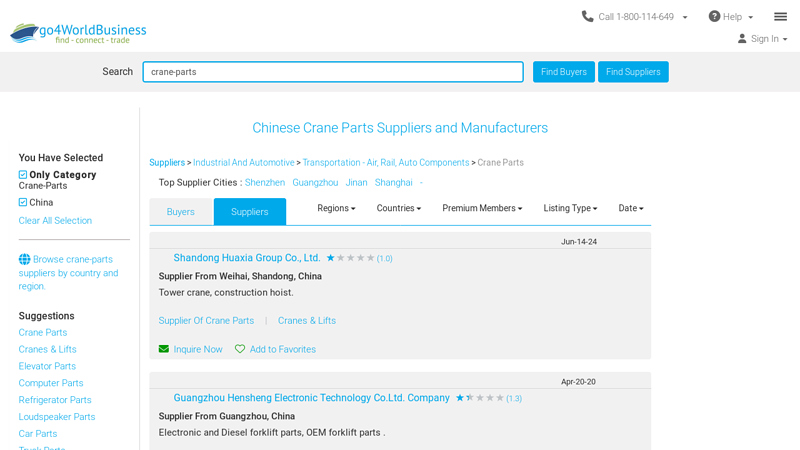Screen dimensions: 800x450
Task: Click 'Supplier From Weihai, Shandong, China' text
Action: click(x=240, y=276)
